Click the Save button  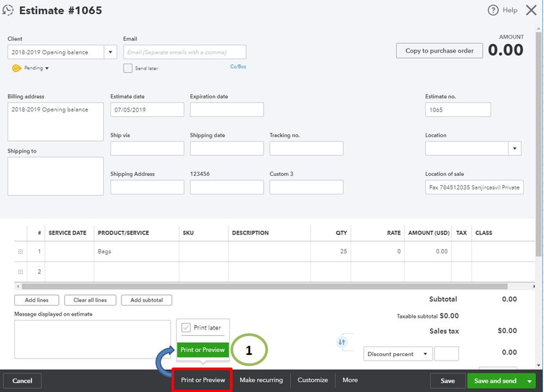click(448, 381)
